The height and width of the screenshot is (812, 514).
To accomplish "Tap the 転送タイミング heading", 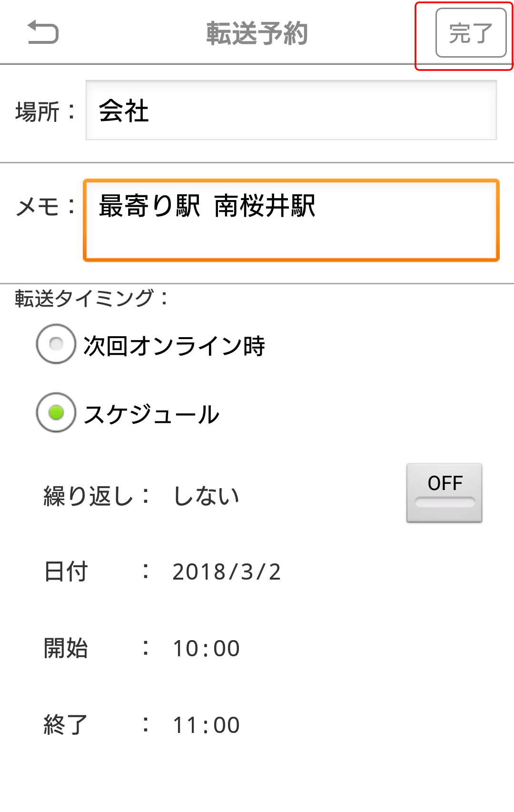I will (x=91, y=299).
